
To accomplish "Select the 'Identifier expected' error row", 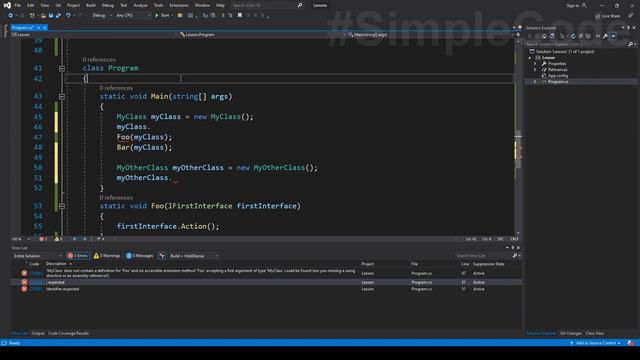I will pos(266,289).
